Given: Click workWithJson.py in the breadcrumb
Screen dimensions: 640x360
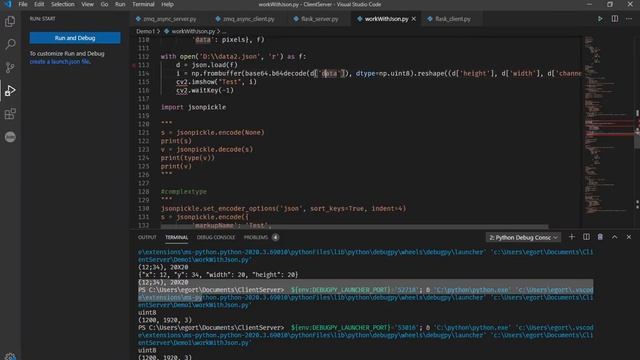Looking at the screenshot, I should [193, 31].
